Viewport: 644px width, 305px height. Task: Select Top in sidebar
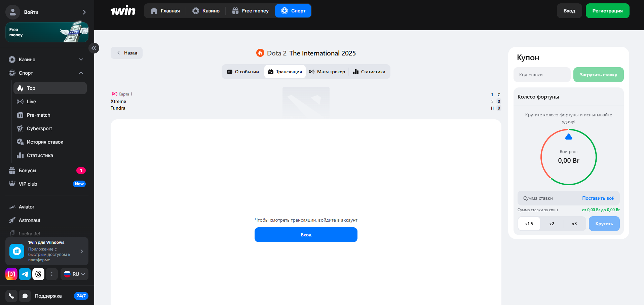[50, 88]
